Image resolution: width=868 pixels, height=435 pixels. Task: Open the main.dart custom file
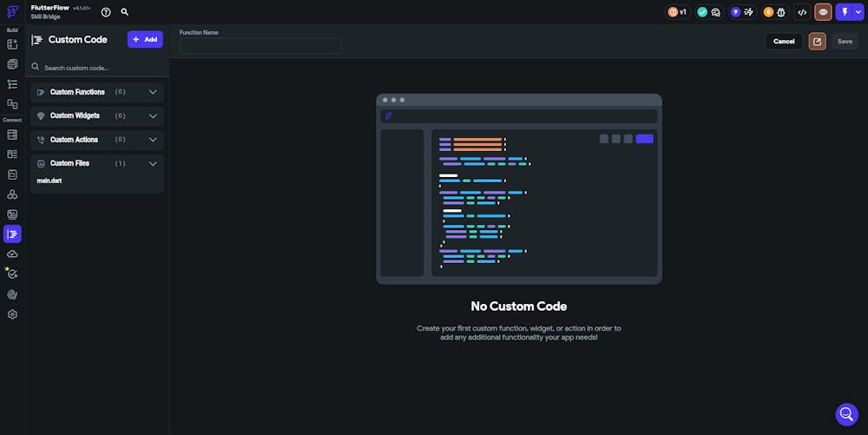pyautogui.click(x=49, y=181)
